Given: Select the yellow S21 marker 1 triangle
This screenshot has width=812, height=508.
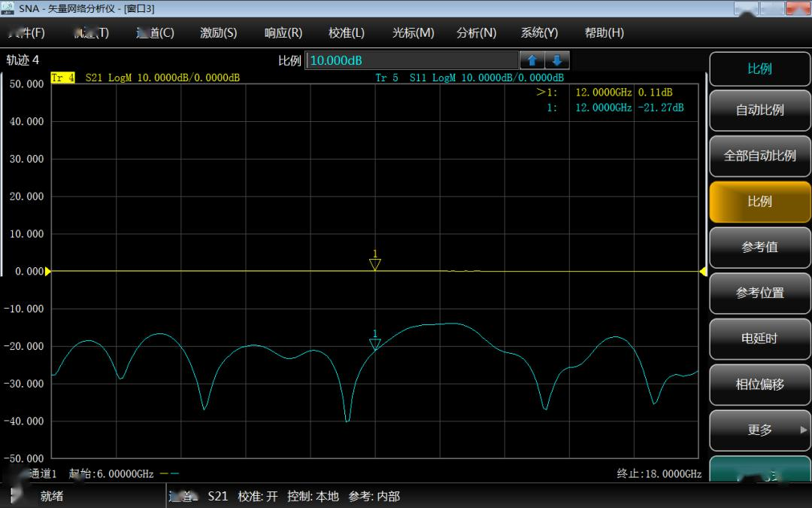Looking at the screenshot, I should coord(375,264).
